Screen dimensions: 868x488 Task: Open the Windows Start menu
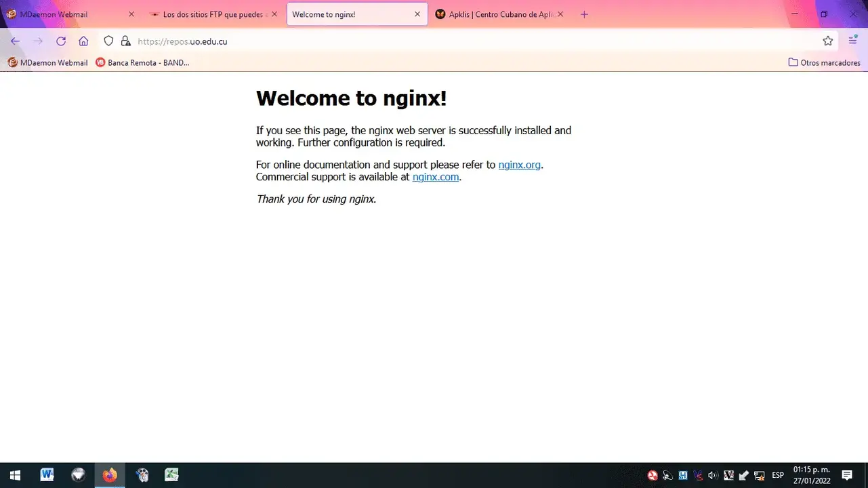tap(15, 475)
